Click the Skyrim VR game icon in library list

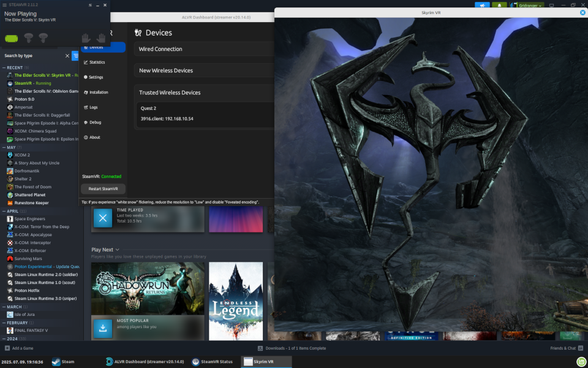click(x=10, y=75)
